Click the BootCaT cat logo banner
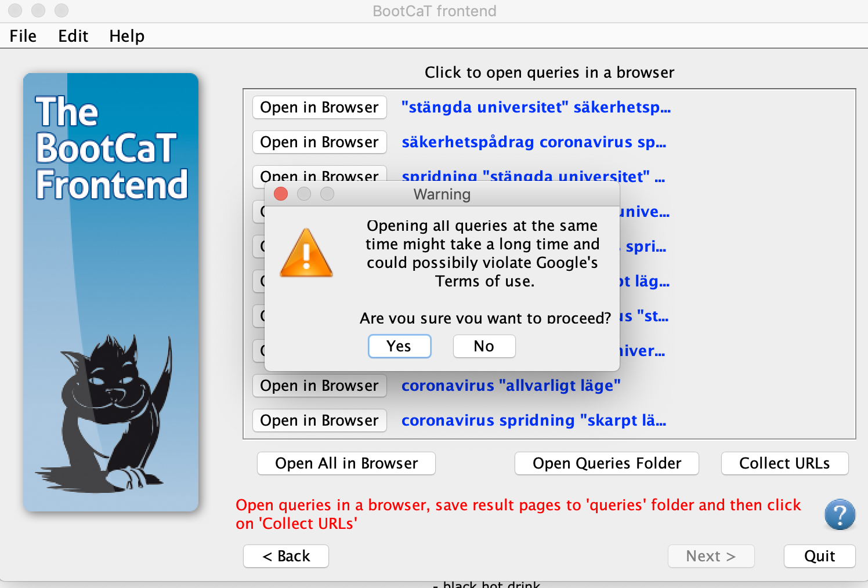 click(x=111, y=292)
